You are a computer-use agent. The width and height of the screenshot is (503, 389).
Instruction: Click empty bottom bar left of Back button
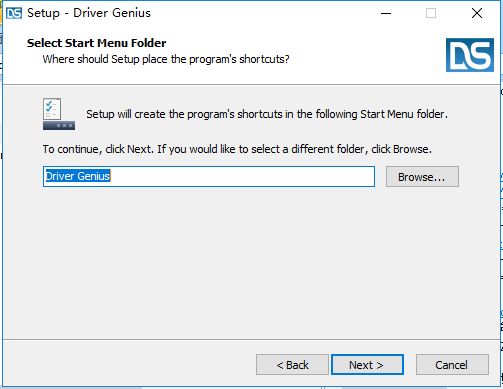coord(129,365)
